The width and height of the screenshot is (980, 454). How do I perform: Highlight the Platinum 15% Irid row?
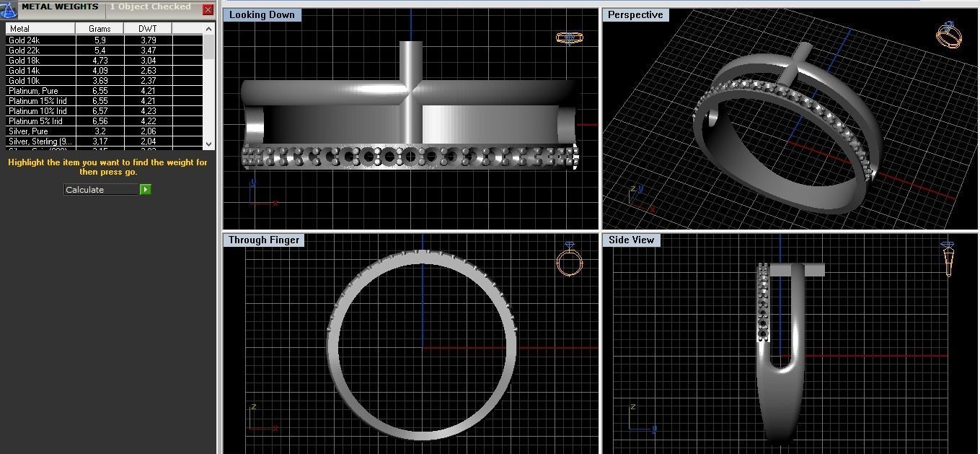point(105,101)
